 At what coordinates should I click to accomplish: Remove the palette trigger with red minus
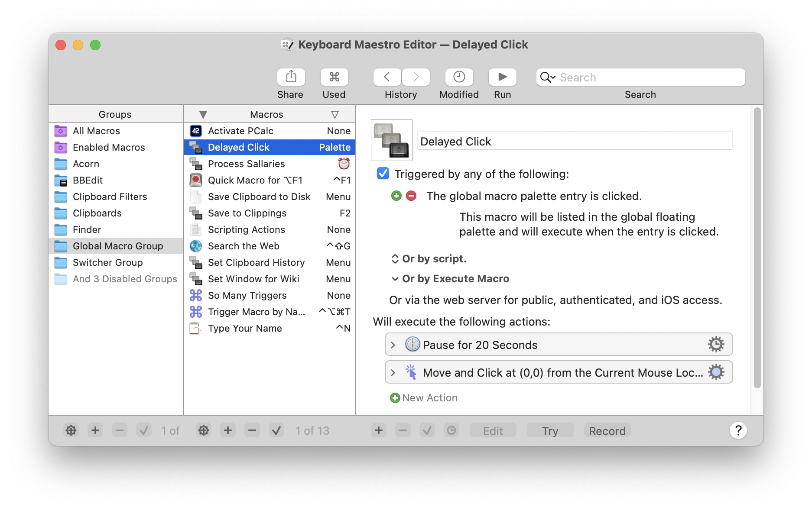click(410, 196)
